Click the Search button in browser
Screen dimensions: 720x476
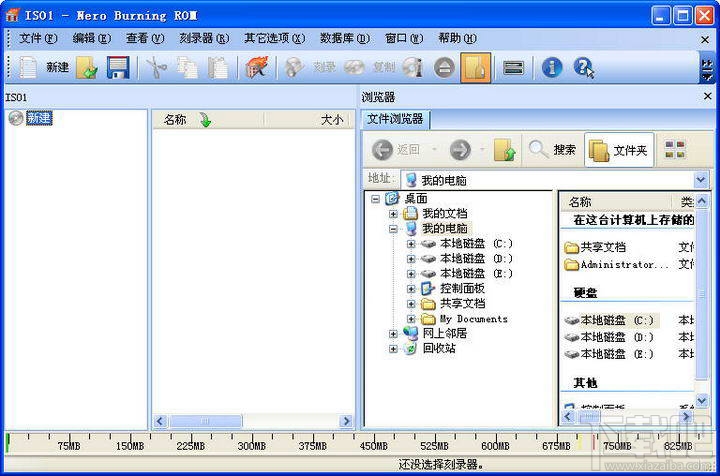point(552,150)
